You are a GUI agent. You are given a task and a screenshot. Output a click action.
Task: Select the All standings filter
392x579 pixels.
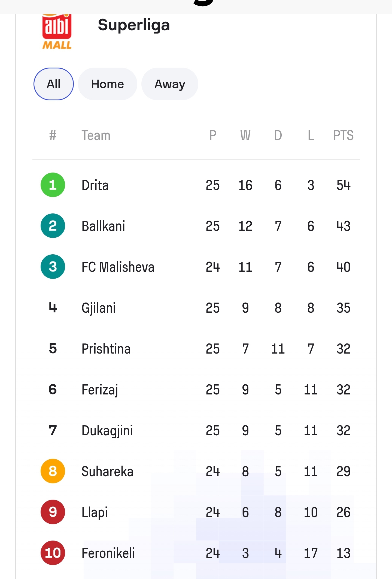click(x=54, y=84)
